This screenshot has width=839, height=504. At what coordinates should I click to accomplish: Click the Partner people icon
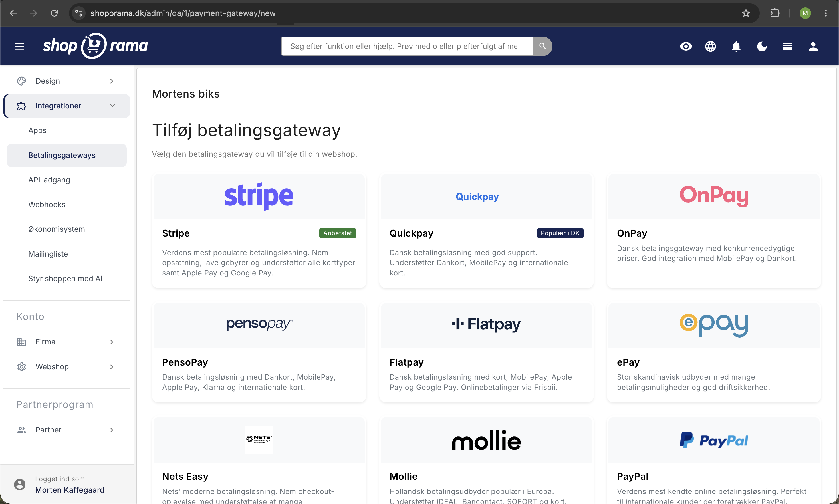[21, 430]
